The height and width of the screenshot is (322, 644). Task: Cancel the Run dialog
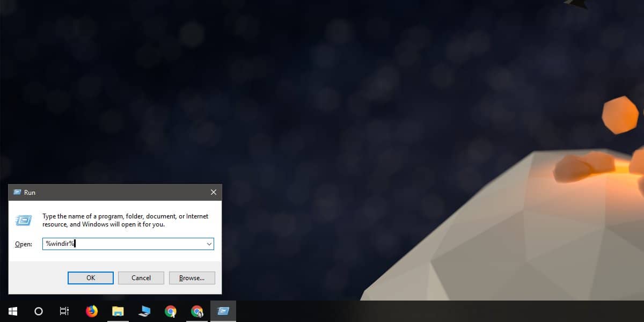tap(141, 278)
